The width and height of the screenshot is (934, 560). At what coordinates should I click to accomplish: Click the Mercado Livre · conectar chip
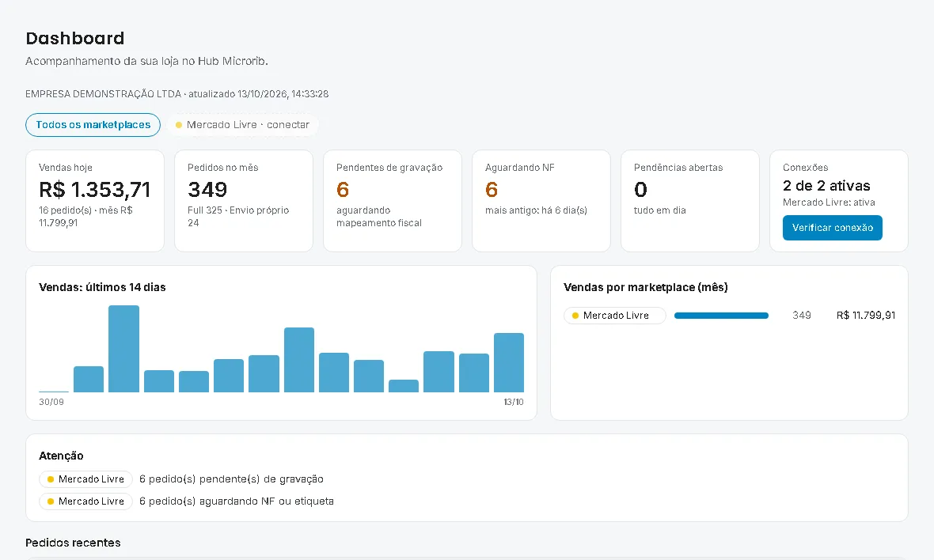[242, 125]
